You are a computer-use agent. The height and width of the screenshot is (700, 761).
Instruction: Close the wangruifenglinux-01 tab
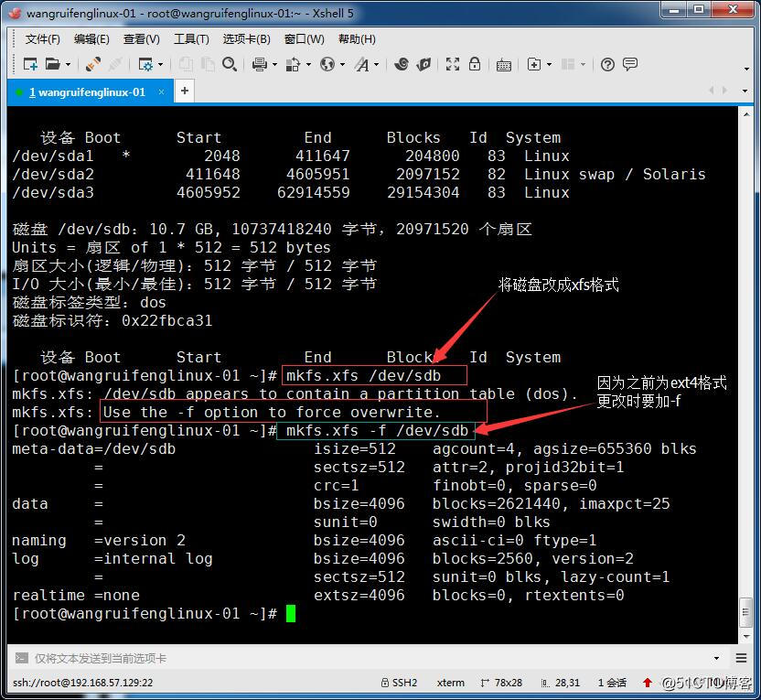pos(161,92)
